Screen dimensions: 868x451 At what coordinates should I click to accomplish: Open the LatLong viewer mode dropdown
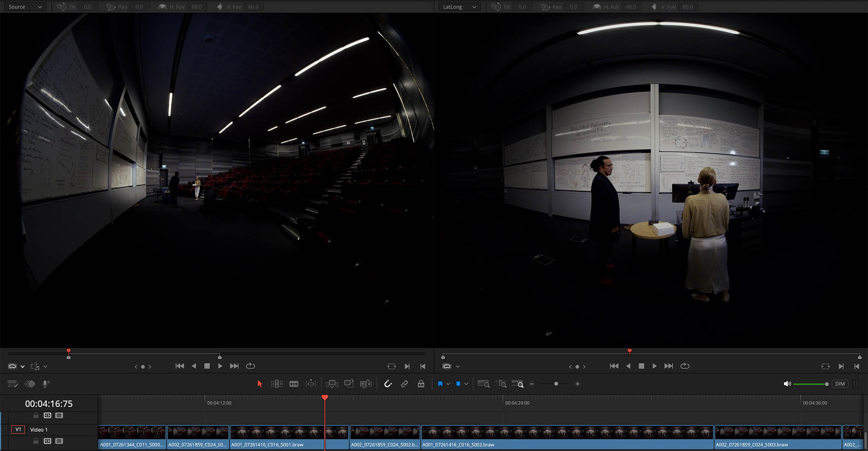click(459, 7)
